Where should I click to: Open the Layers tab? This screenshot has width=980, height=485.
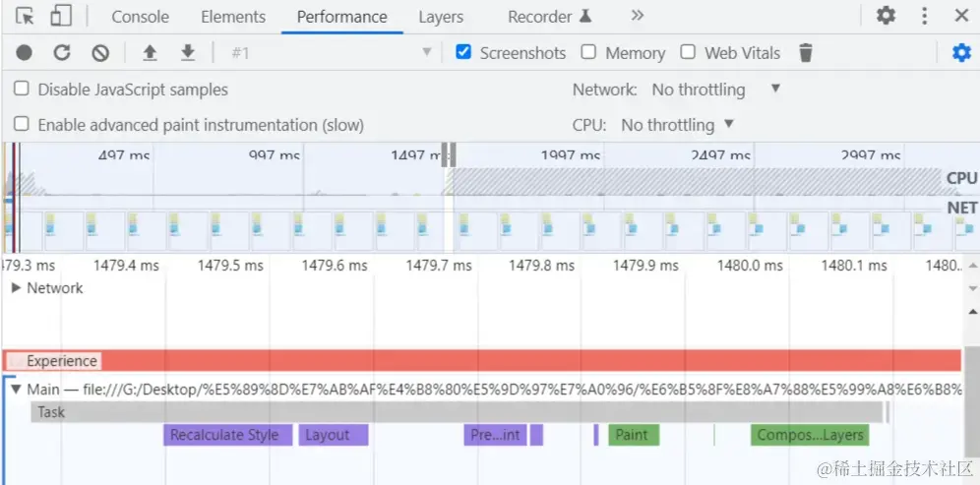point(441,17)
